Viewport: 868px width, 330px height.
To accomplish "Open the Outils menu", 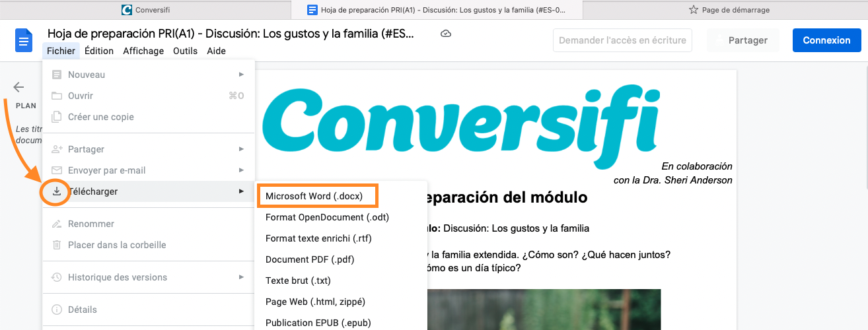I will click(185, 51).
